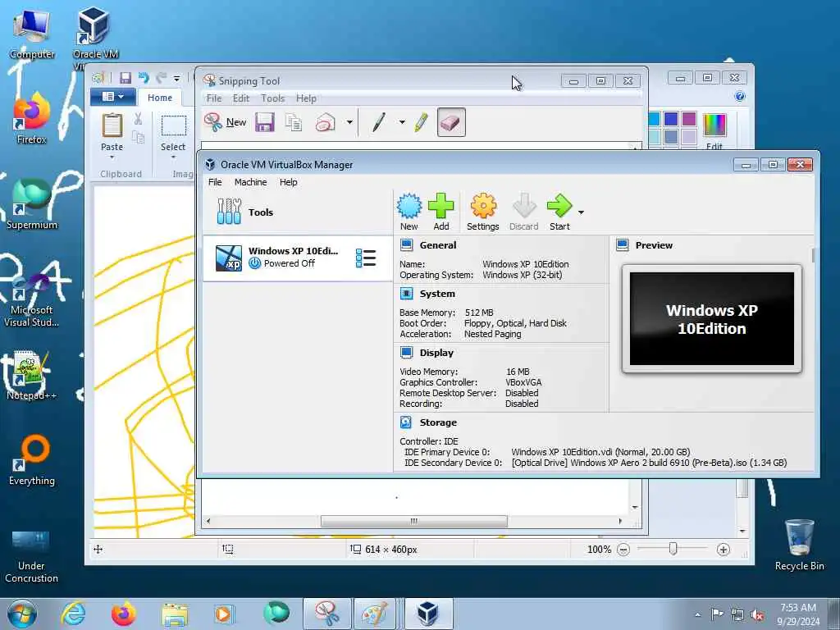Open dropdown arrow beside Start button

(581, 212)
